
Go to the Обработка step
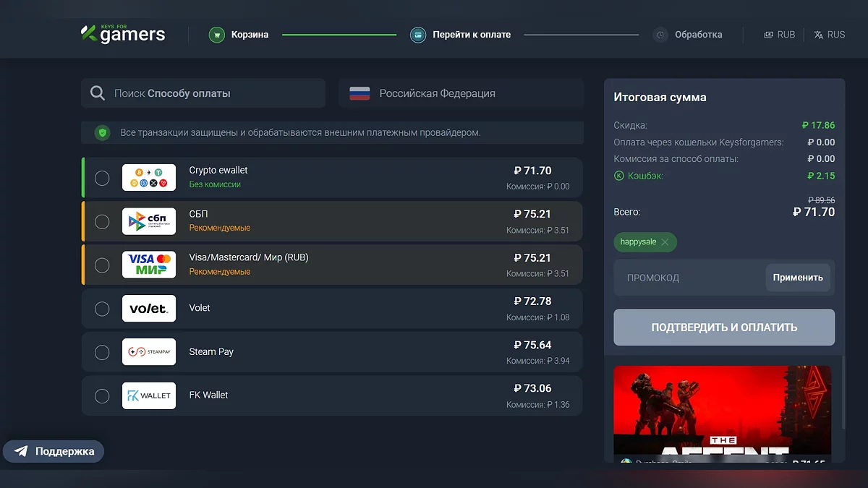[687, 35]
